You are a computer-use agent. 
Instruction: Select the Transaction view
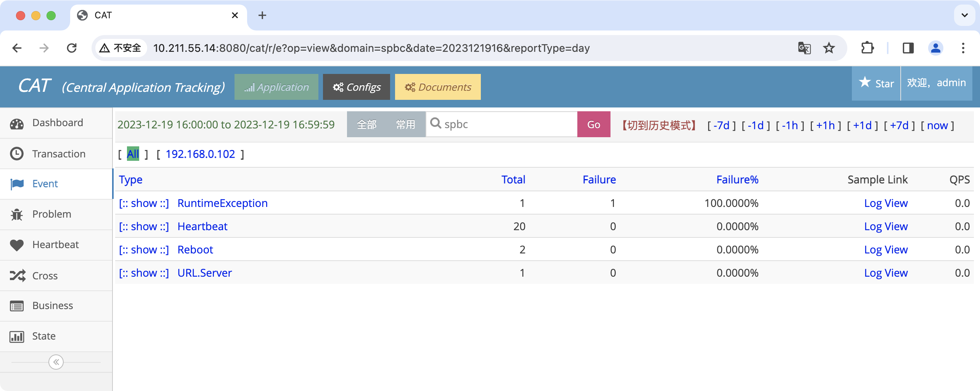pos(59,154)
